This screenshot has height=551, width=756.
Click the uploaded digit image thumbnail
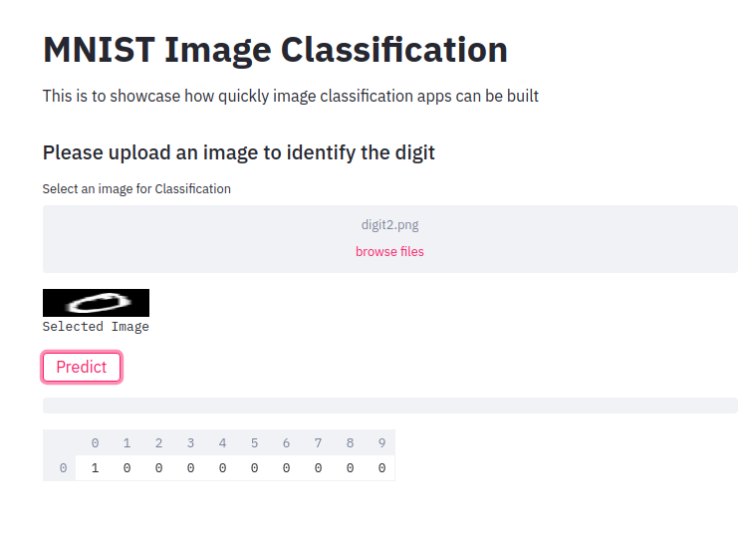click(x=96, y=303)
